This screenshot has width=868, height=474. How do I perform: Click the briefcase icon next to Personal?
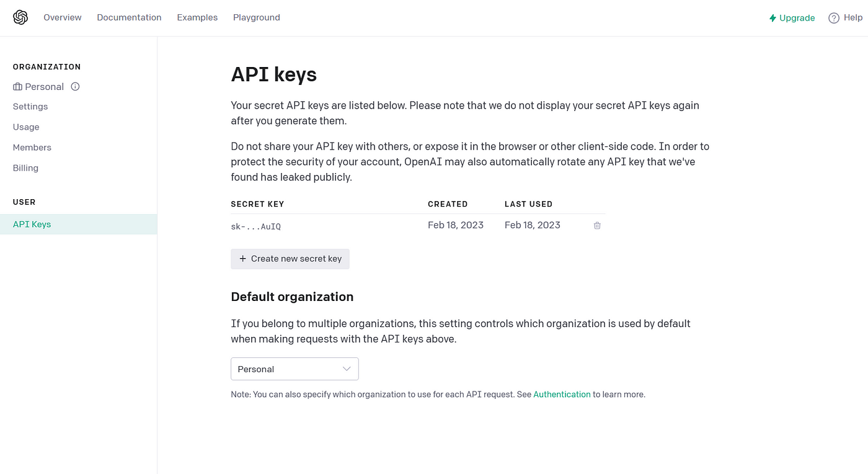pyautogui.click(x=17, y=87)
